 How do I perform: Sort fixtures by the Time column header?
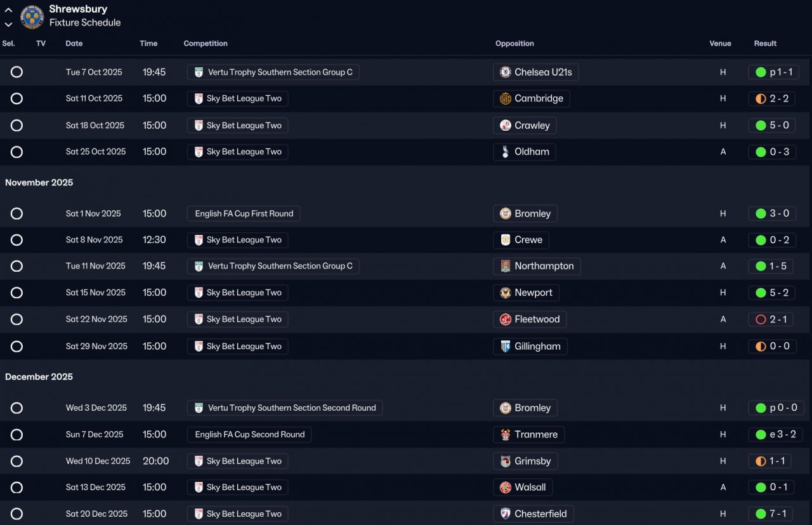pos(148,44)
